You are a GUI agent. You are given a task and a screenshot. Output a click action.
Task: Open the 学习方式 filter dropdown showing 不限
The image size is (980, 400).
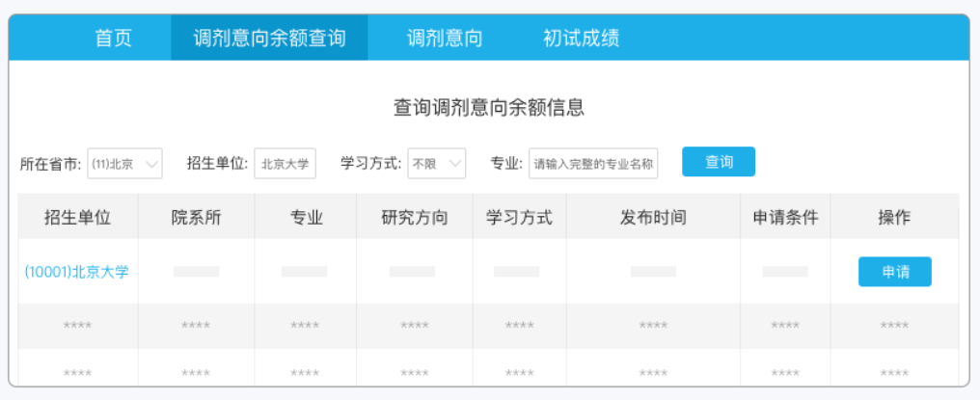pos(436,164)
